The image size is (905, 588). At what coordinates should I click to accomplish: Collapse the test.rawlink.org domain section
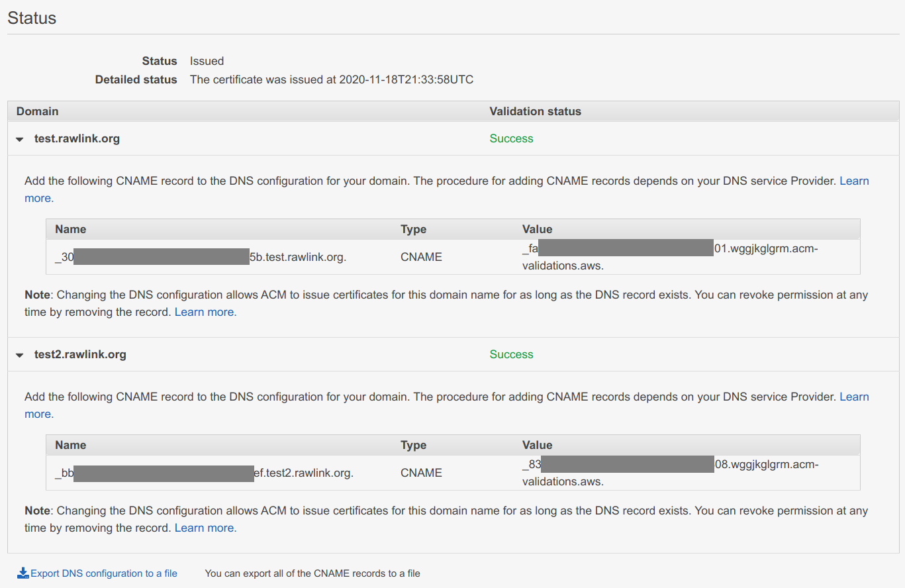pyautogui.click(x=20, y=140)
